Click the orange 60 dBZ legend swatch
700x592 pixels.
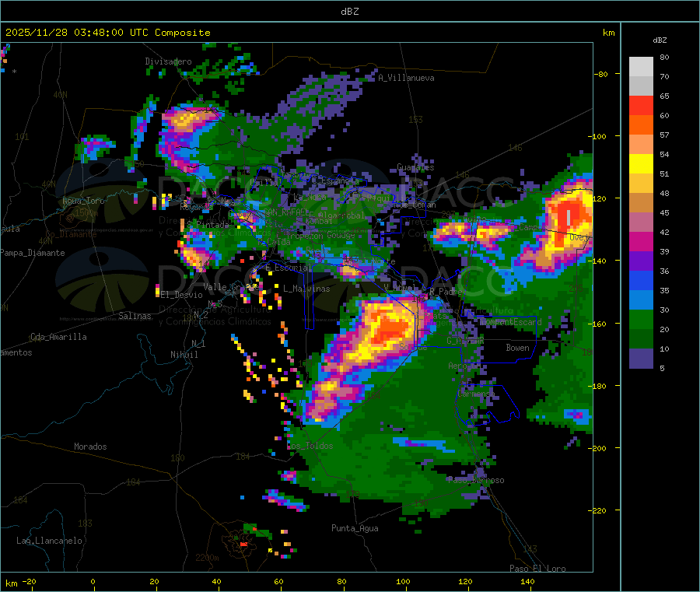point(641,125)
